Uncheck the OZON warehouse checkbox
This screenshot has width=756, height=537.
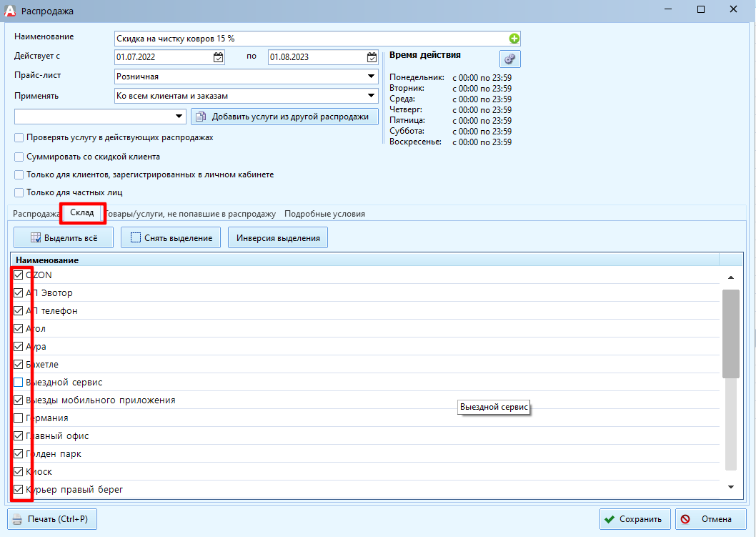(19, 275)
